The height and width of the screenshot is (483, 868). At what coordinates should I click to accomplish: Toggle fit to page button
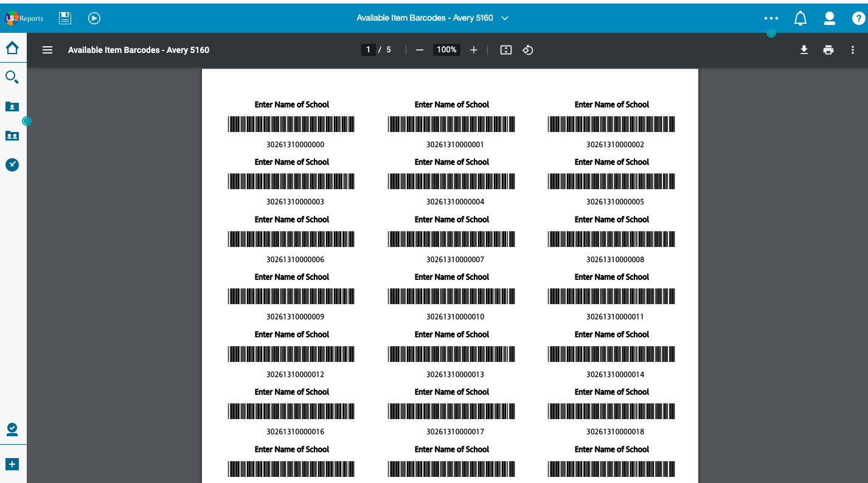(x=506, y=50)
